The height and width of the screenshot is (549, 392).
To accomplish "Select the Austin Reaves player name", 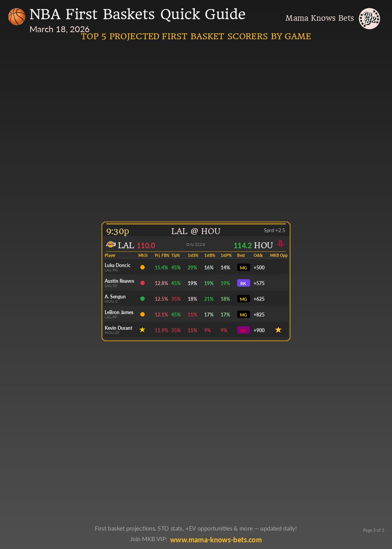I will point(119,281).
